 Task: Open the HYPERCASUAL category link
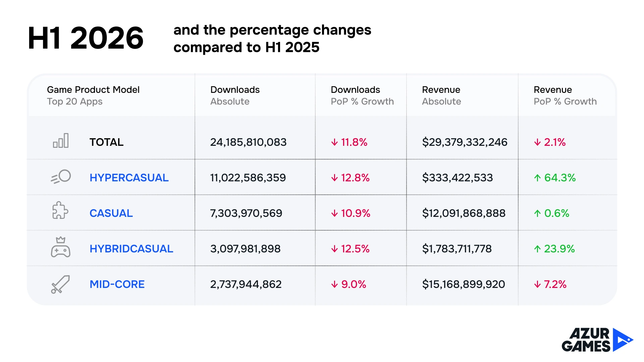click(x=129, y=178)
